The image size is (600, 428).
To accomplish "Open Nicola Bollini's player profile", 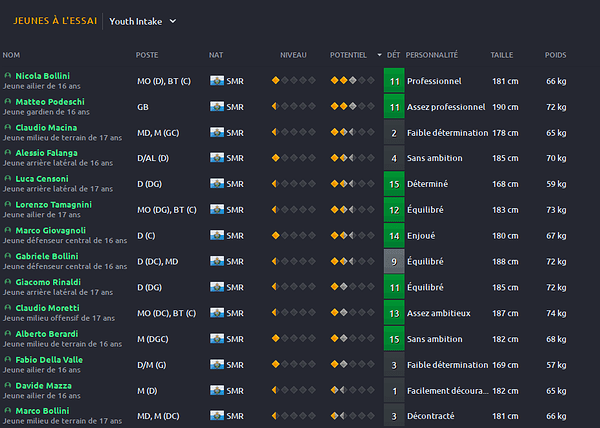I will (x=42, y=76).
